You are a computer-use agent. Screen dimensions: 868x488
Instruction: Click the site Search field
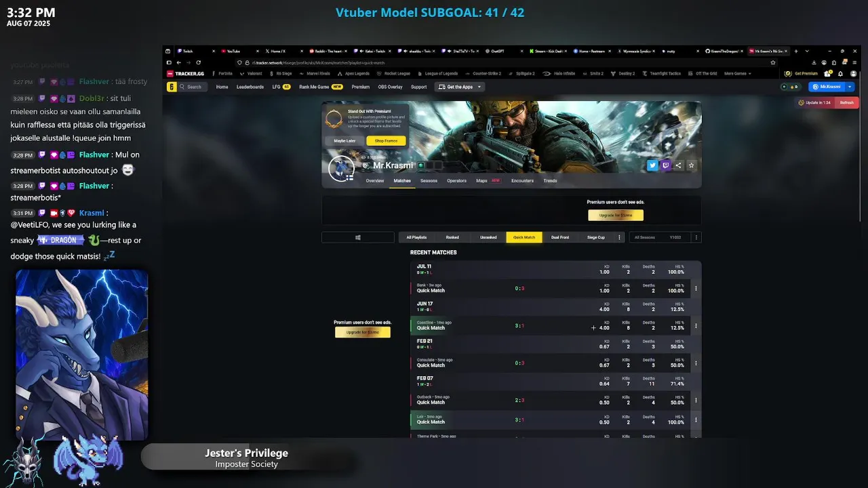point(193,87)
